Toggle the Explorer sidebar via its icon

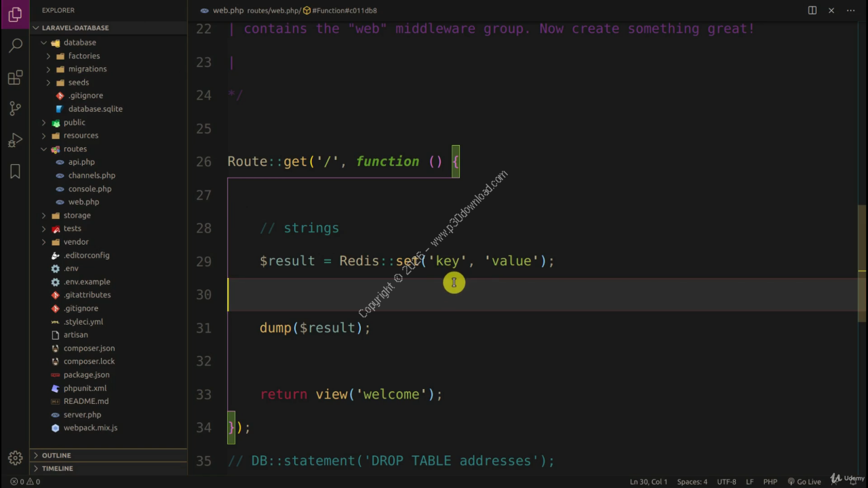(15, 14)
